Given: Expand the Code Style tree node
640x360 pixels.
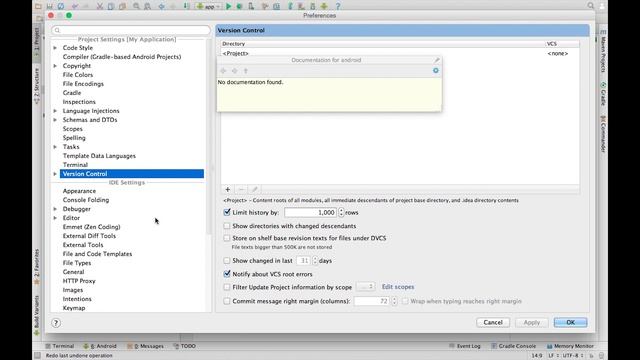Looking at the screenshot, I should [55, 48].
